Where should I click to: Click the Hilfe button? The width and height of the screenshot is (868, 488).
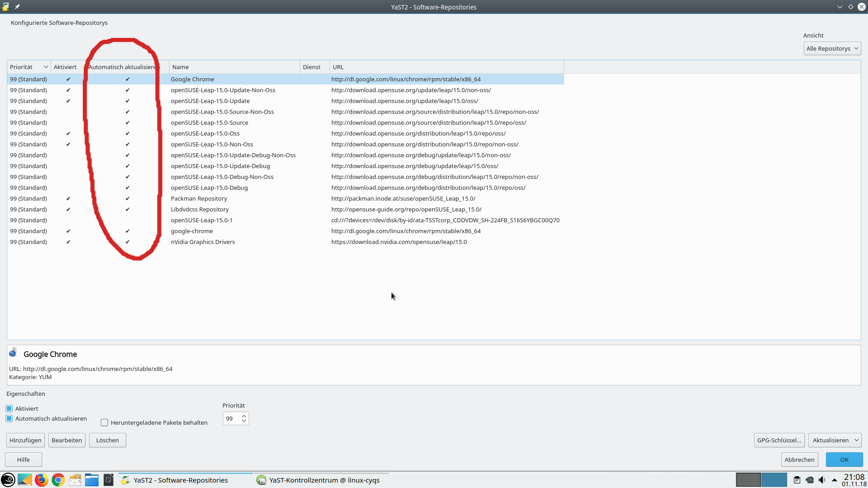tap(24, 460)
